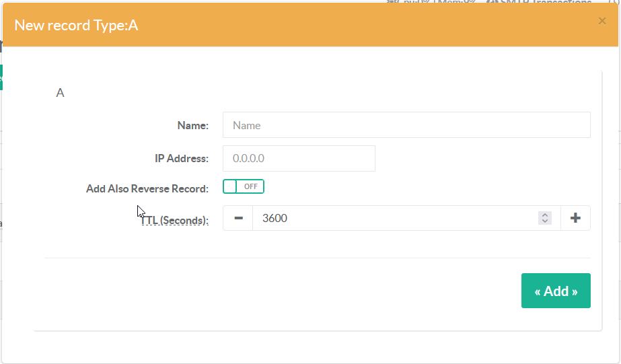Click the A section heading

coord(60,93)
